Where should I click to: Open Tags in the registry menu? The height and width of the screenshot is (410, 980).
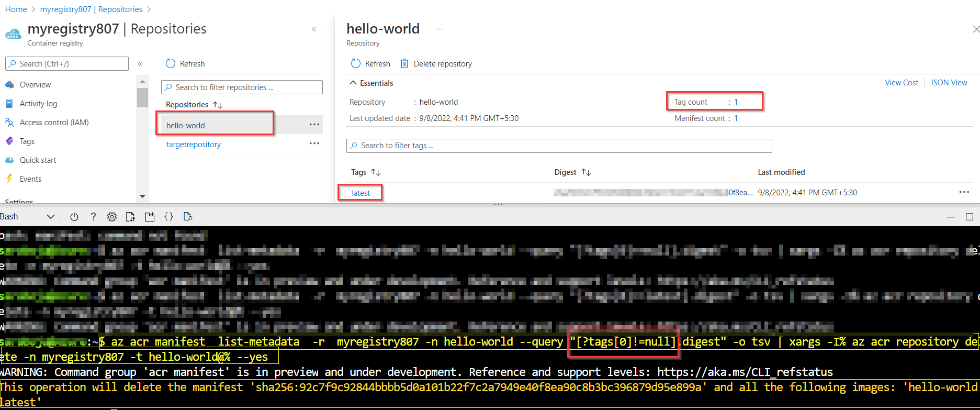(x=27, y=141)
